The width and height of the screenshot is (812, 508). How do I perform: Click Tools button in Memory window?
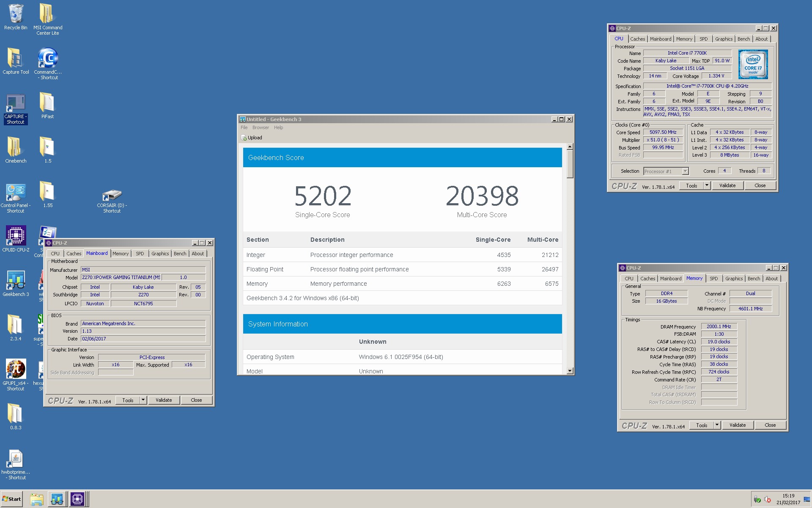point(702,425)
